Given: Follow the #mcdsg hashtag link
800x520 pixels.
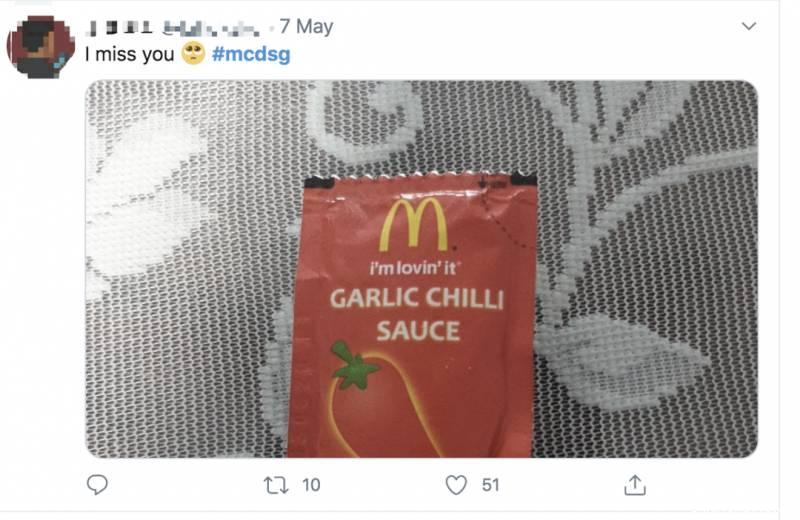Looking at the screenshot, I should [x=250, y=54].
